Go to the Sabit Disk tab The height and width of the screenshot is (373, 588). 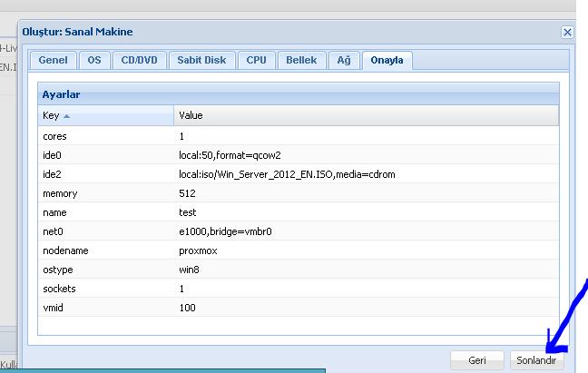201,61
